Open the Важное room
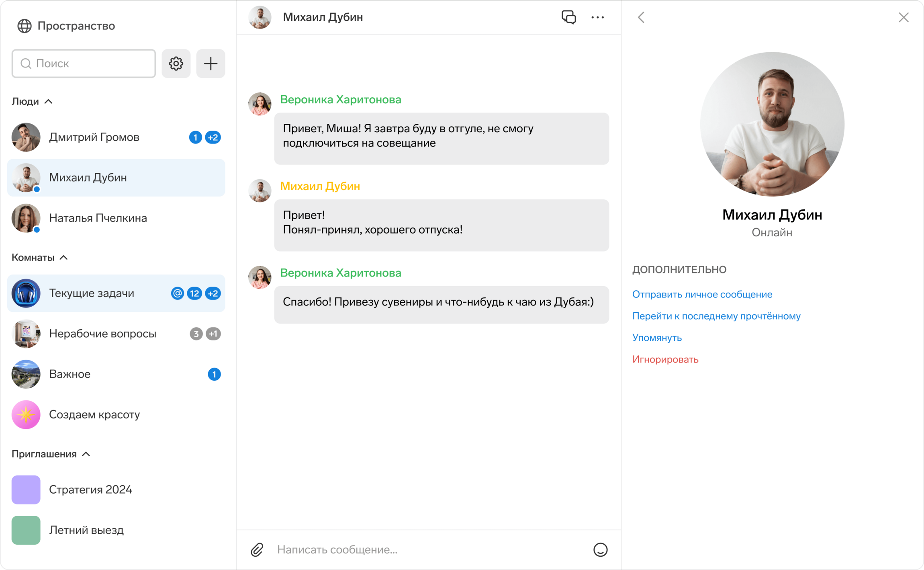The height and width of the screenshot is (570, 924). (116, 374)
